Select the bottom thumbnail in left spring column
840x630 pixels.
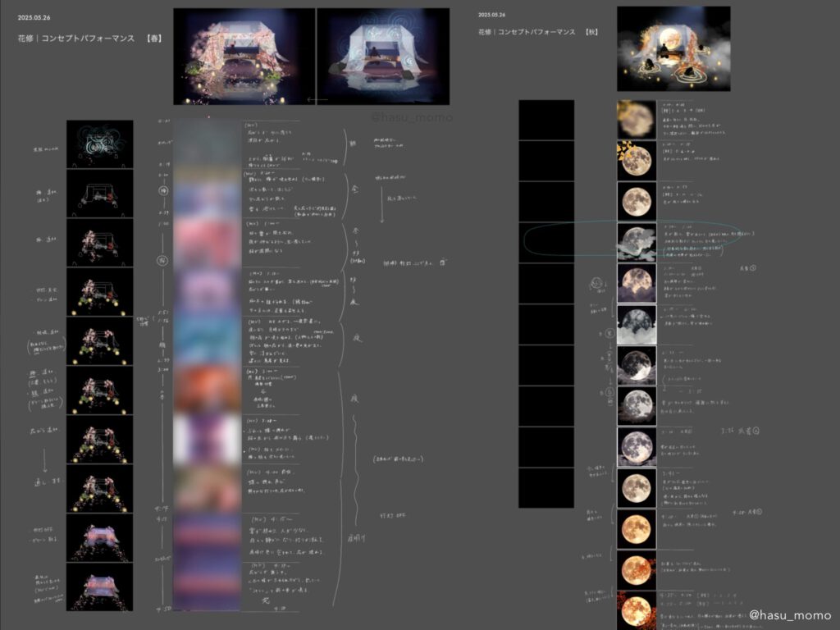coord(99,587)
